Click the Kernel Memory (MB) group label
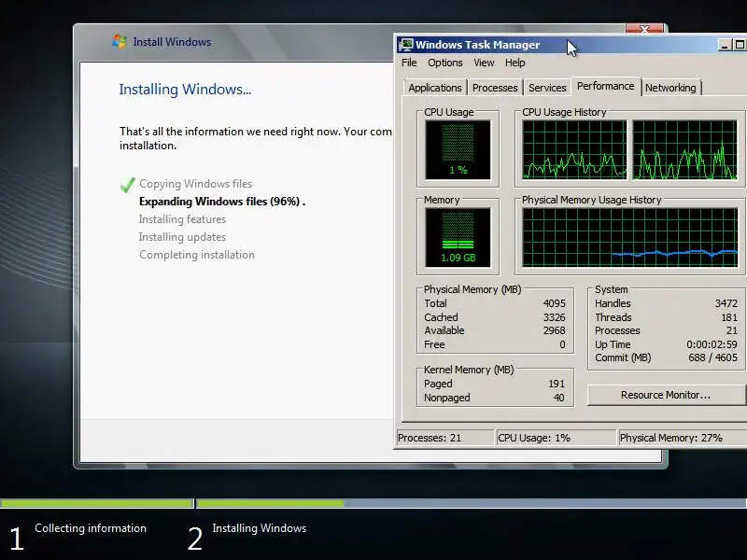Image resolution: width=747 pixels, height=560 pixels. pos(469,370)
